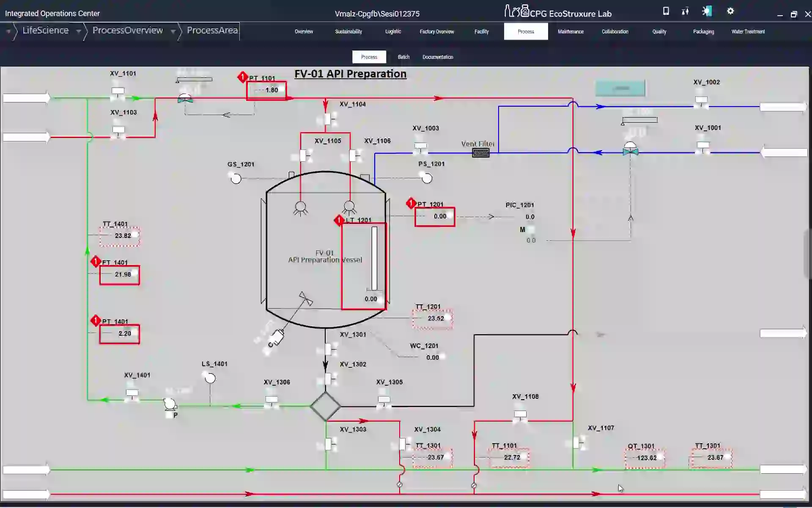Click the LT_1201 level bar indicator
Viewport: 812px width, 508px height.
point(374,259)
